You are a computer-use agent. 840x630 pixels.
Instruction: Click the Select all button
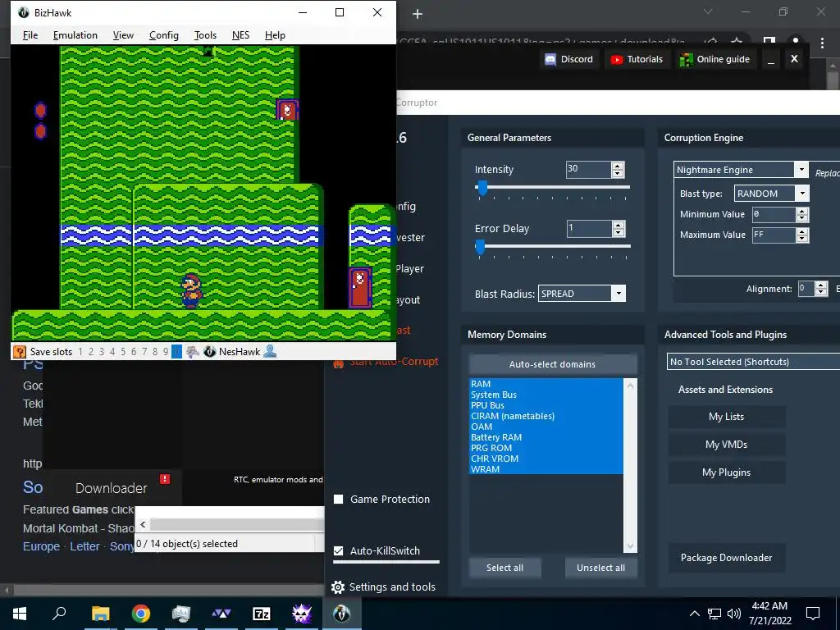pos(504,568)
